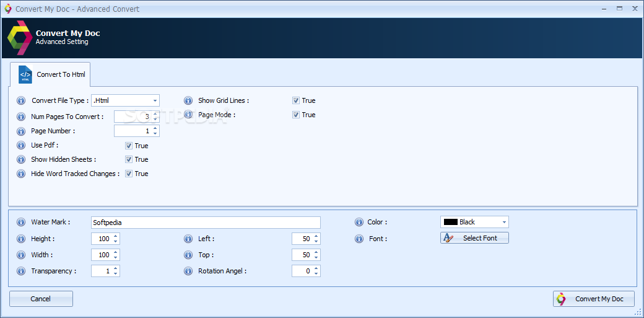Click the Cancel button
The image size is (644, 318).
pos(41,299)
